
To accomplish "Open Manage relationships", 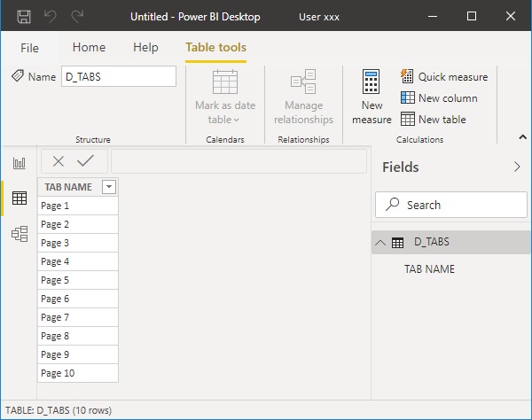I will coord(303,97).
